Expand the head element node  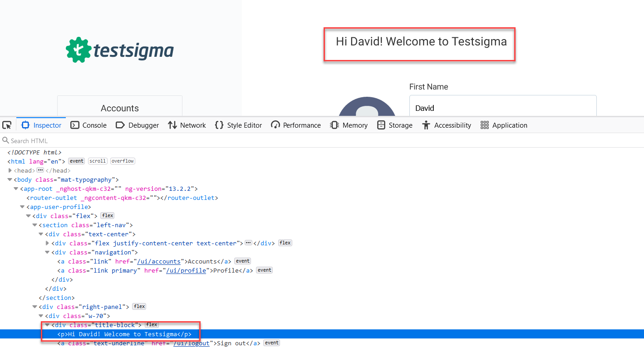click(x=10, y=170)
